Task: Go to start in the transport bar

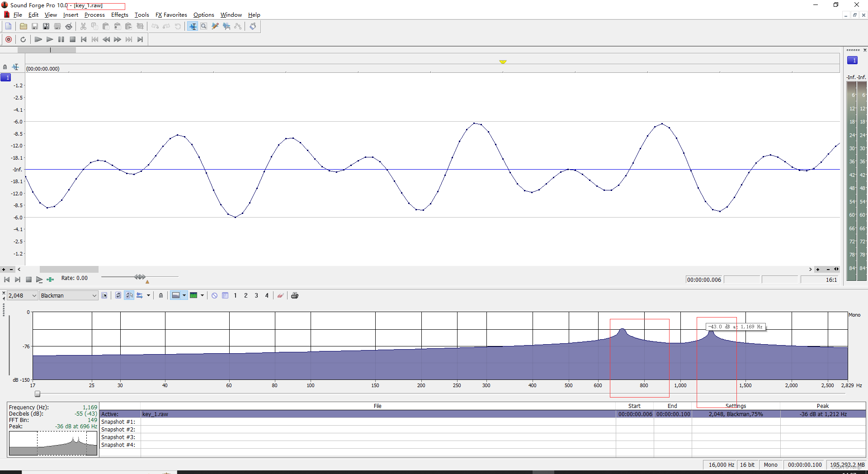Action: [x=84, y=39]
